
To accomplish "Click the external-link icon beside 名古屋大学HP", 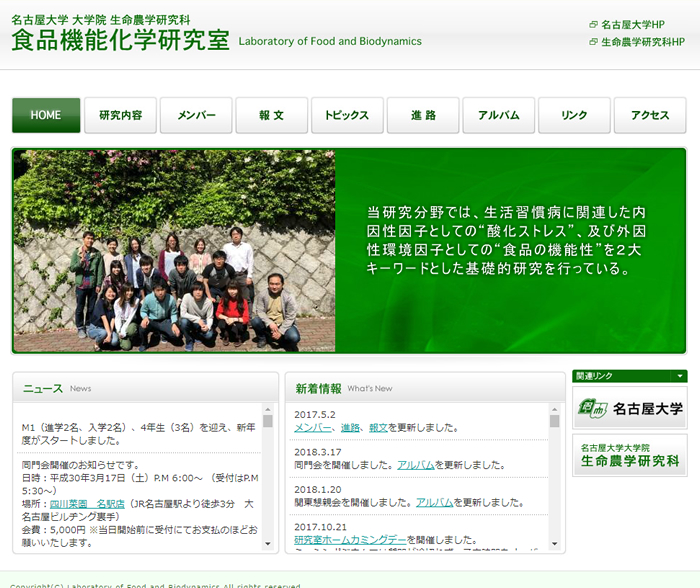I will [x=594, y=25].
